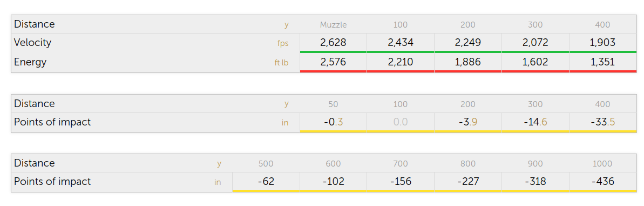Click the muzzle energy value 2,576
Image resolution: width=644 pixels, height=206 pixels.
333,62
